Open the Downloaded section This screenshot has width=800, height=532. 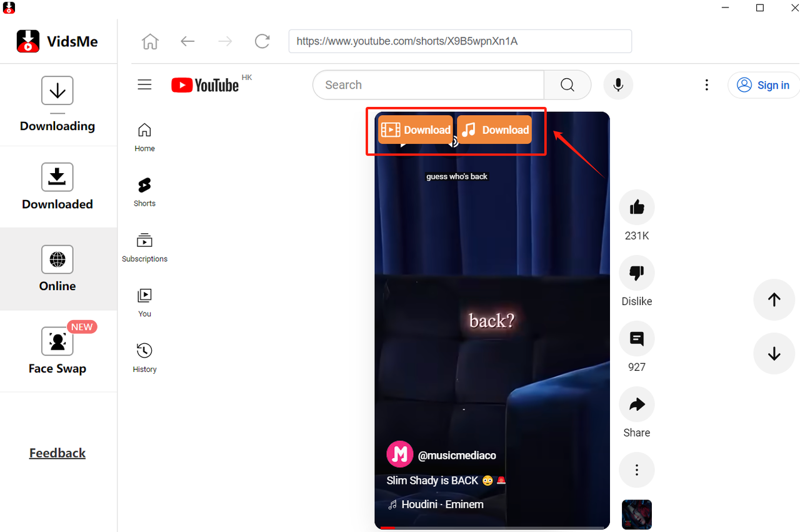57,187
